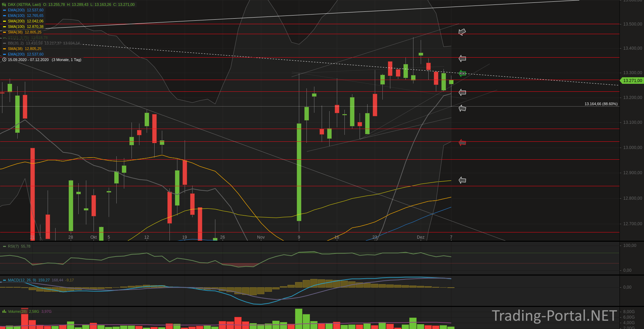Screen dimensions: 644x329
Task: Open the Volume(28) indicator label
Action: 17,311
